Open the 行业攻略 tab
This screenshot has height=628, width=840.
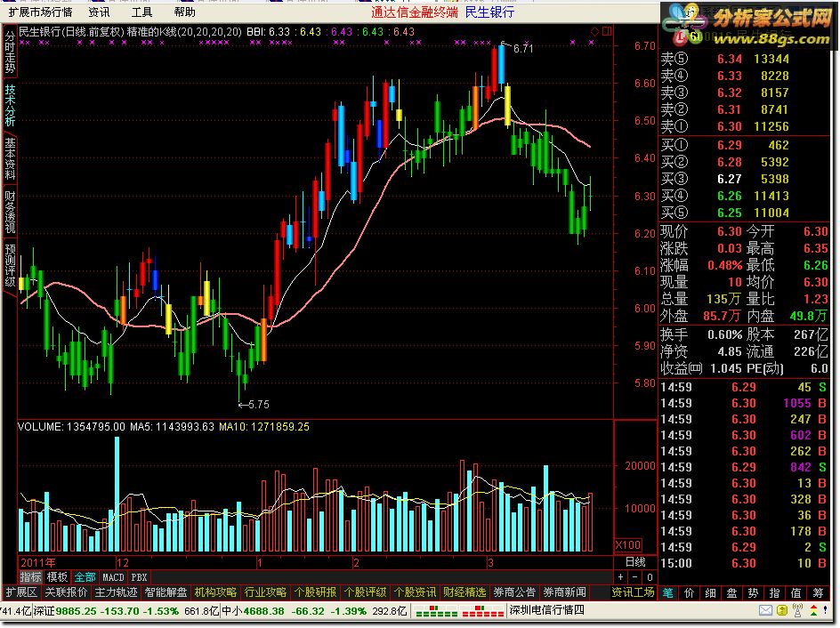pos(265,592)
